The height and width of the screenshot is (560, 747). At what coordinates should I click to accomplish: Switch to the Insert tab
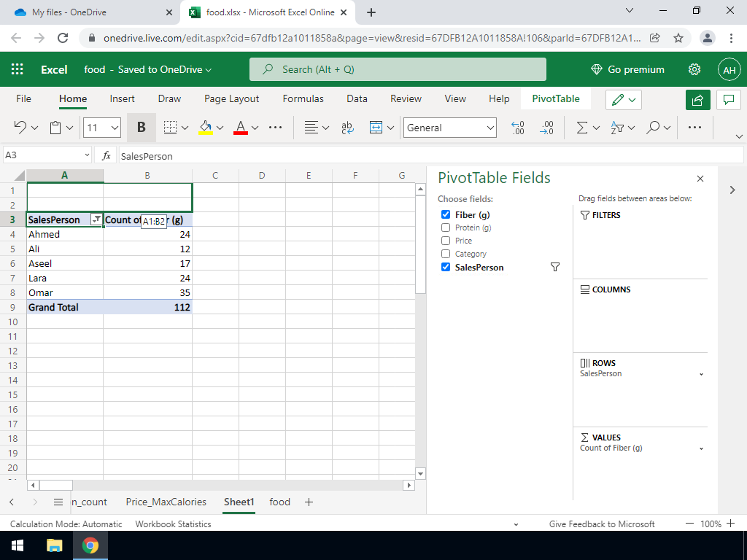pyautogui.click(x=122, y=98)
